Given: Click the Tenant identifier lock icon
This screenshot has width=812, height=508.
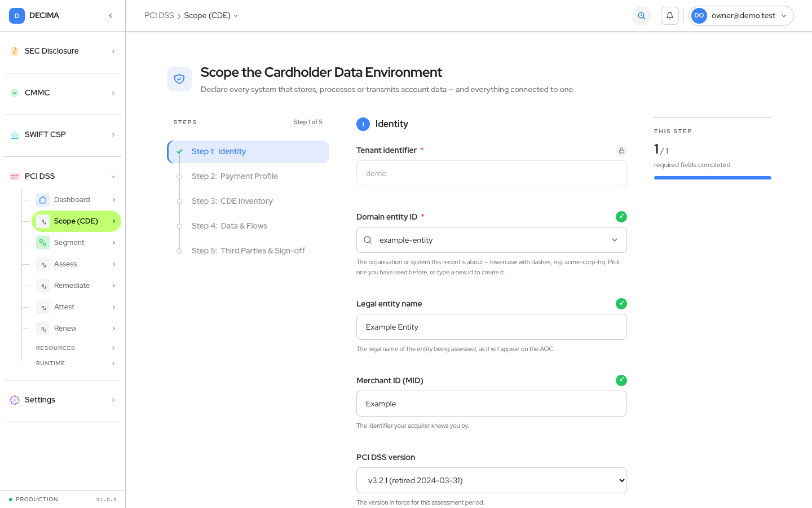Looking at the screenshot, I should 621,150.
